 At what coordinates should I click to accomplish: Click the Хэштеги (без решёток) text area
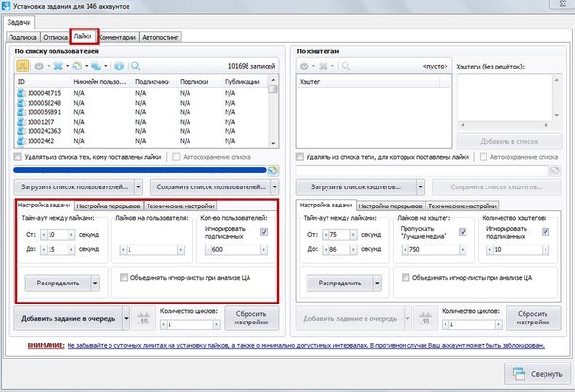pyautogui.click(x=505, y=98)
